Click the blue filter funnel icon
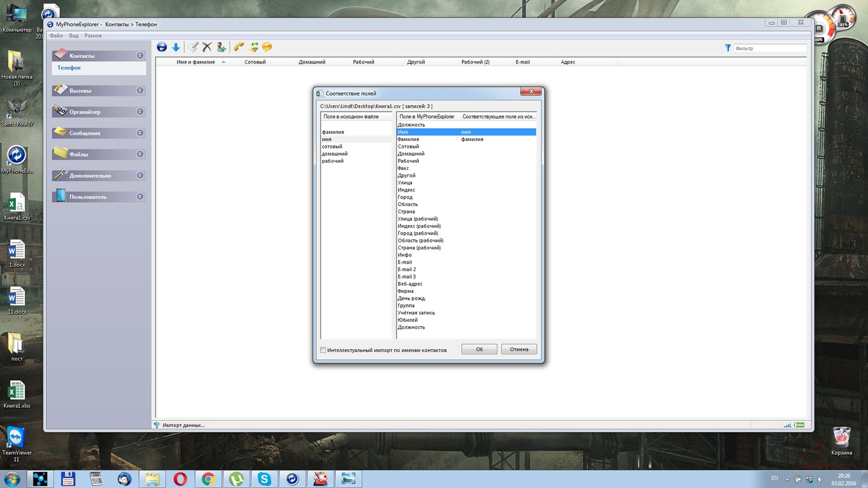Image resolution: width=868 pixels, height=488 pixels. coord(727,48)
